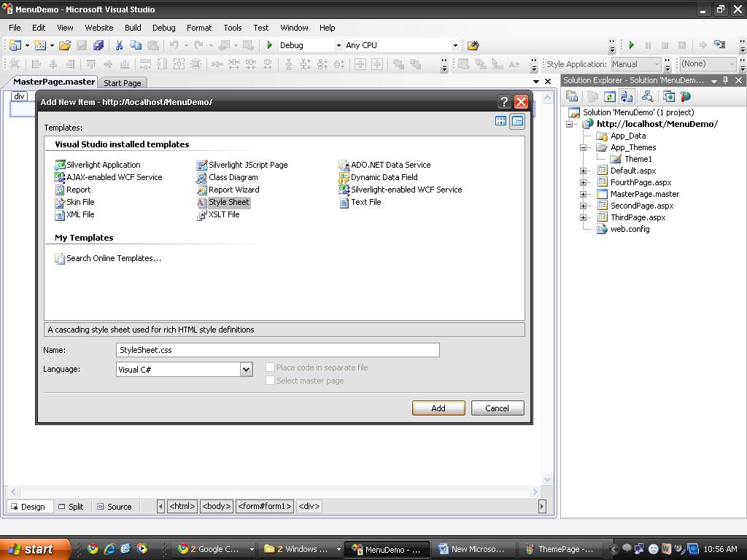Start debugging with the green play icon

pyautogui.click(x=270, y=45)
